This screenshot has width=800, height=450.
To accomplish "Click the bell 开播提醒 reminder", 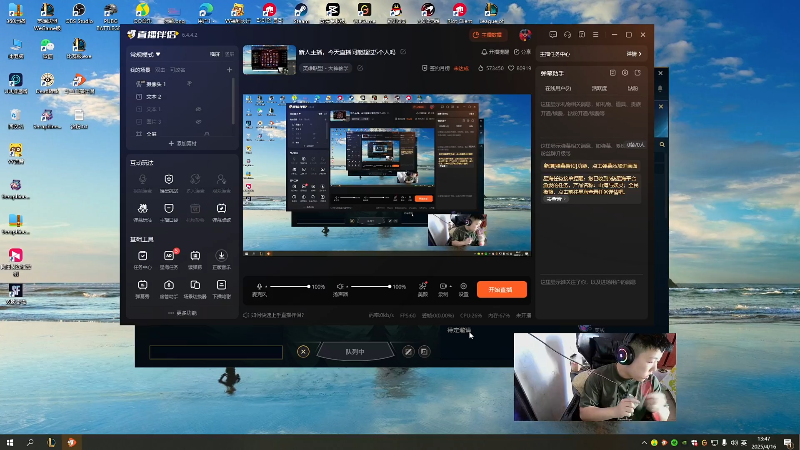I will [495, 52].
